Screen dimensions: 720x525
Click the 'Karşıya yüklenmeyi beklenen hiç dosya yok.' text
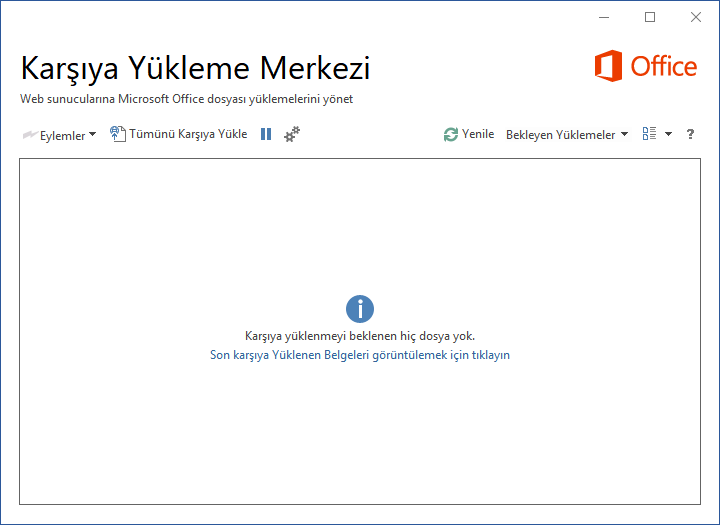360,336
